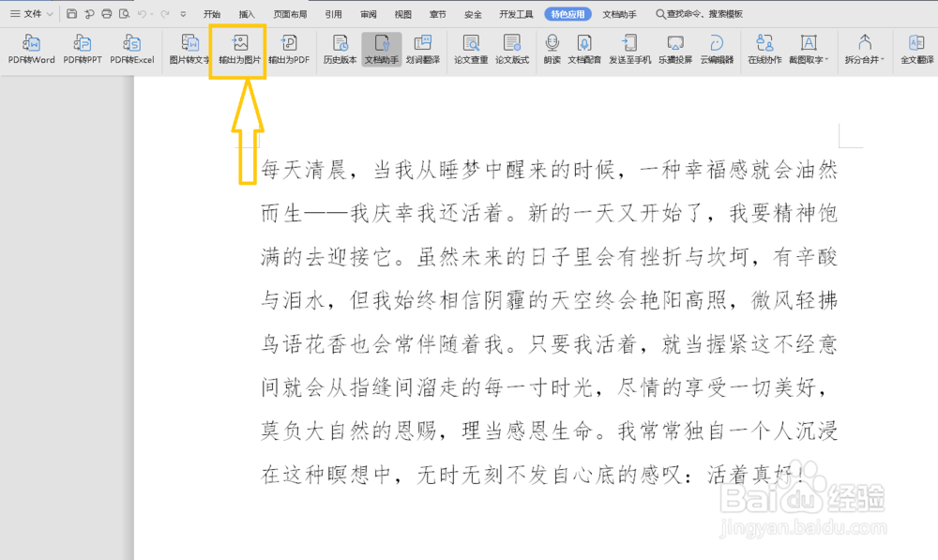Image resolution: width=938 pixels, height=560 pixels.
Task: Click 在线协作 for online collaboration
Action: pyautogui.click(x=764, y=52)
